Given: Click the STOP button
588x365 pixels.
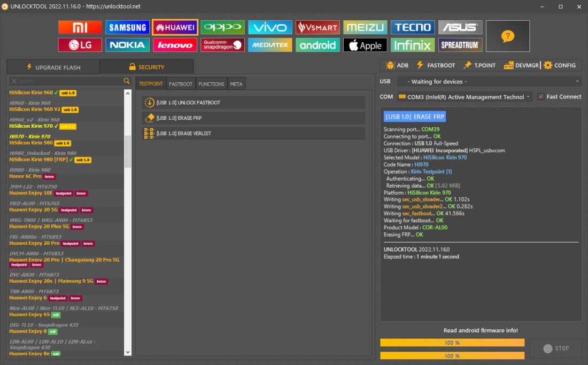Looking at the screenshot, I should (556, 348).
